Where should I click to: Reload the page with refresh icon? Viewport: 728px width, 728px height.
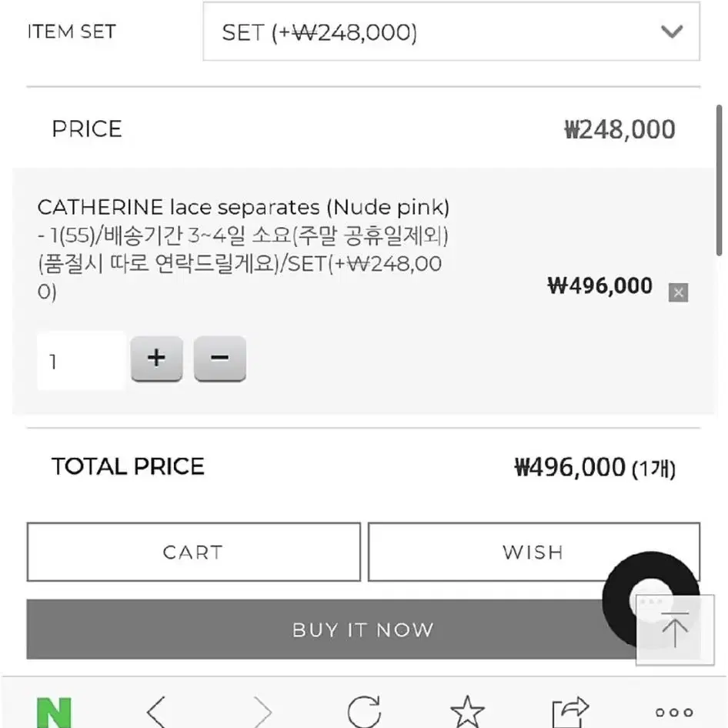[x=364, y=711]
